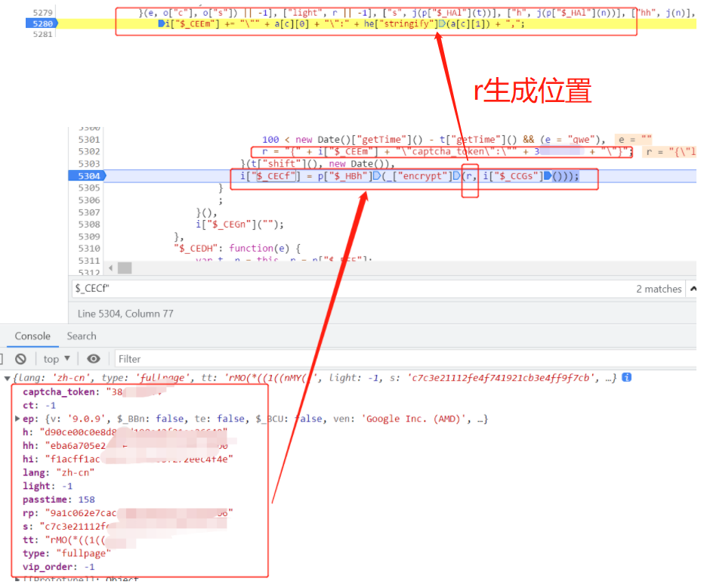This screenshot has height=588, width=704.
Task: Click the 'hi:' property row with the f1acff1ac value
Action: (x=128, y=459)
